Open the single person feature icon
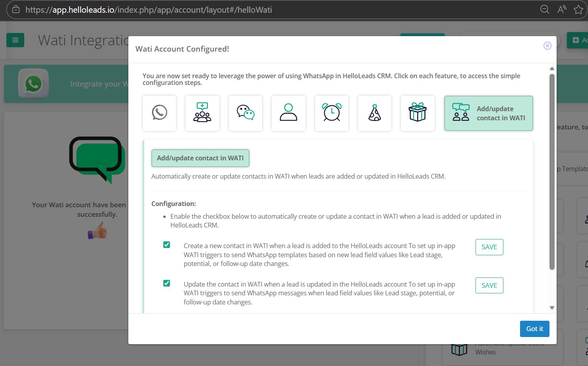This screenshot has width=588, height=366. (288, 113)
